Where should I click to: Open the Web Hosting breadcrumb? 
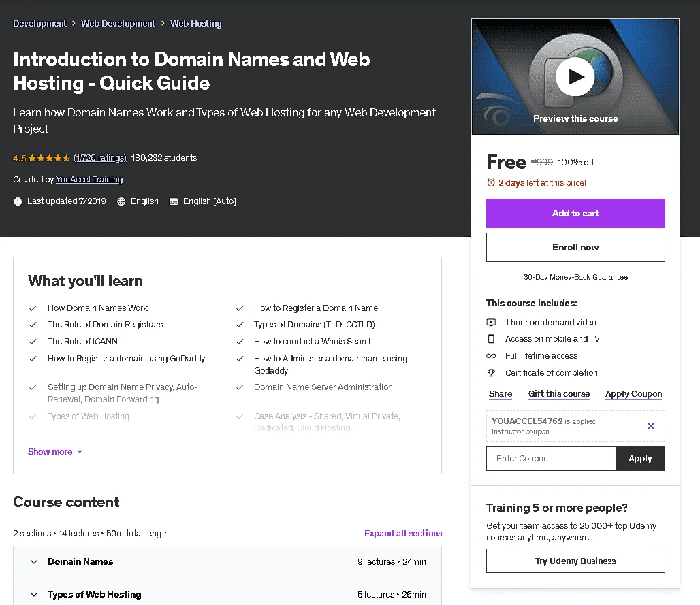(x=196, y=24)
